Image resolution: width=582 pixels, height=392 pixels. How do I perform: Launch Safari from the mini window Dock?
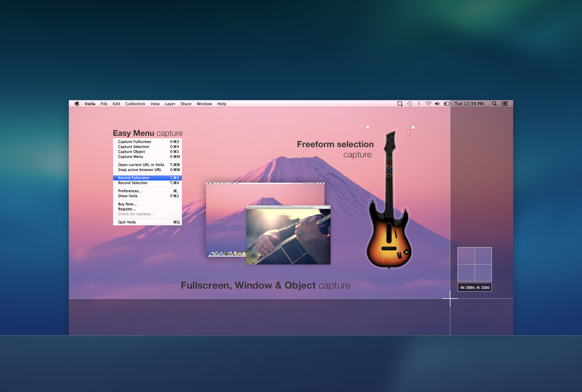click(x=221, y=254)
